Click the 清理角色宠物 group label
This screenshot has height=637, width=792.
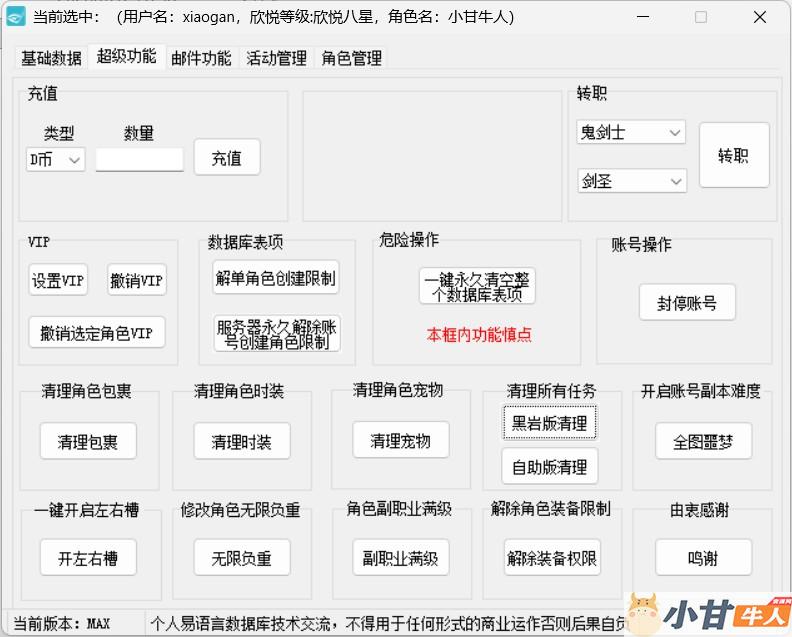click(x=398, y=390)
